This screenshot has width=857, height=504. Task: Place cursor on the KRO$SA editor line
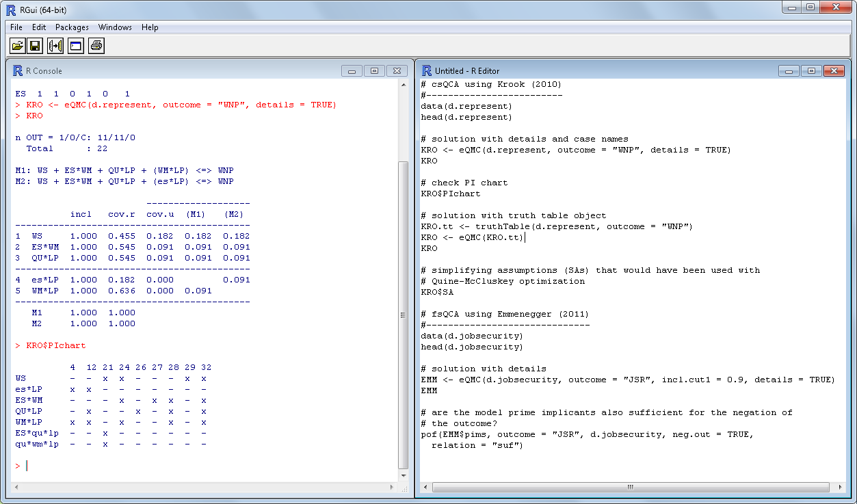click(x=438, y=292)
